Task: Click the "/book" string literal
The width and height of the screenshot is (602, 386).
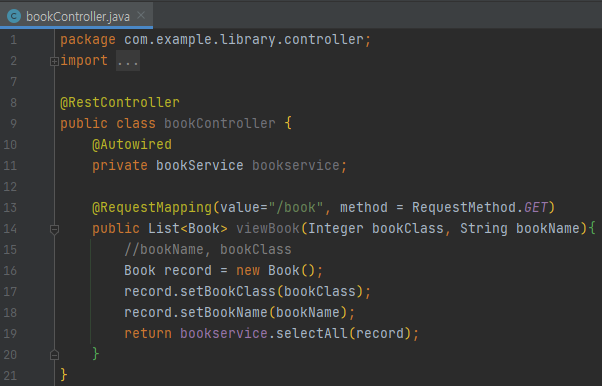Action: point(296,208)
